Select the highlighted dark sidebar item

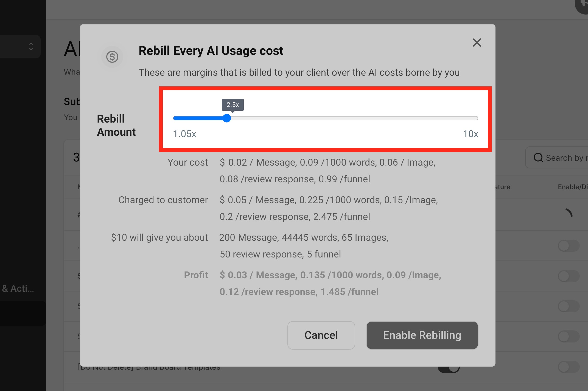click(x=23, y=313)
